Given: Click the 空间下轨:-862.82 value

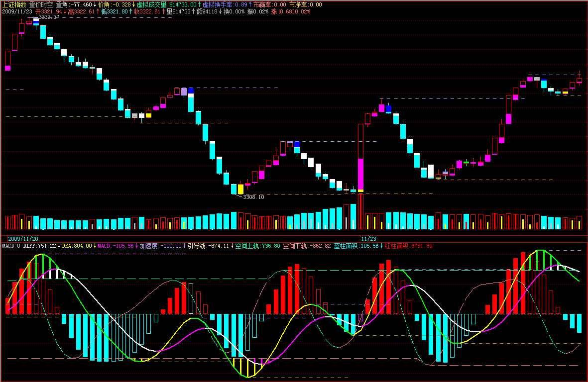Looking at the screenshot, I should click(307, 246).
